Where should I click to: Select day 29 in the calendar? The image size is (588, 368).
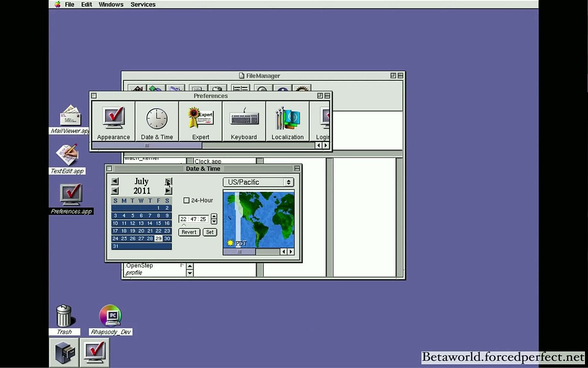pyautogui.click(x=158, y=239)
